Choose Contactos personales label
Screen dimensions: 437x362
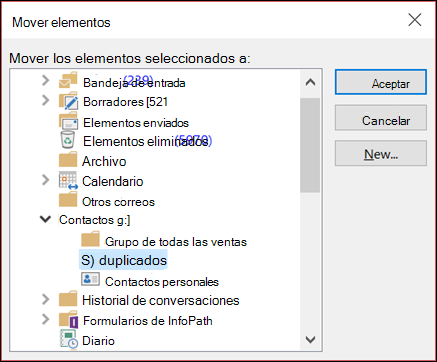pos(162,282)
